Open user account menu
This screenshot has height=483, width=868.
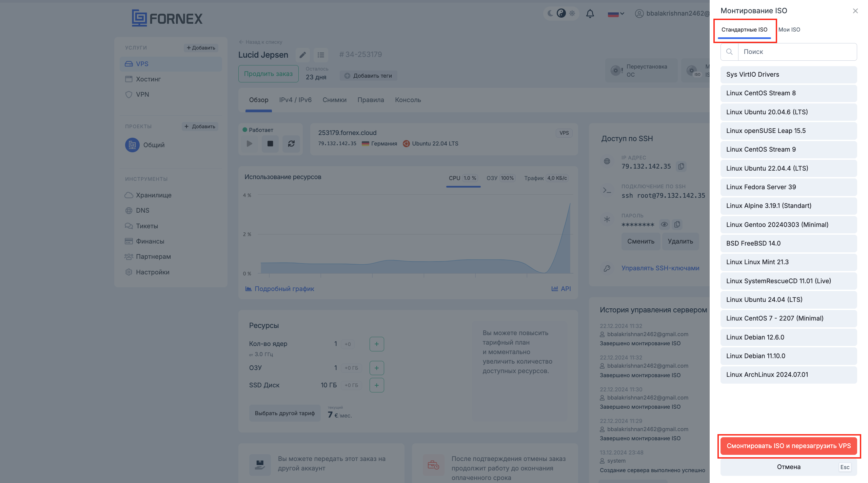[672, 14]
